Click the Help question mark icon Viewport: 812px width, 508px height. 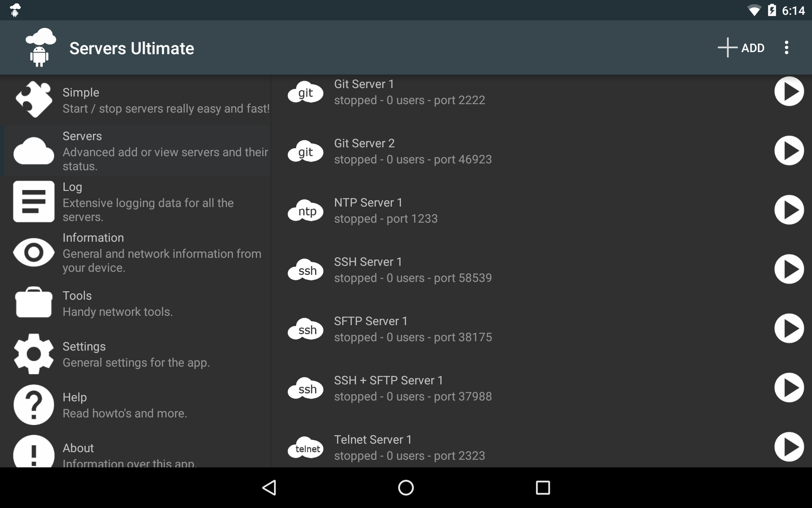34,405
